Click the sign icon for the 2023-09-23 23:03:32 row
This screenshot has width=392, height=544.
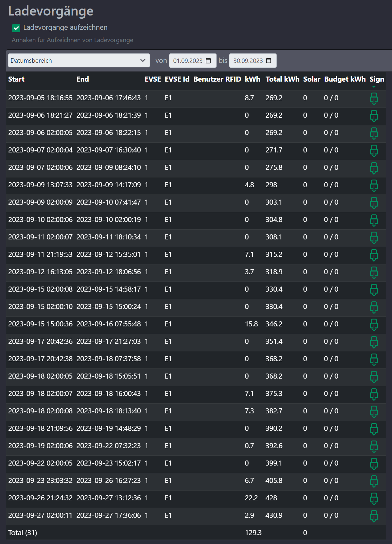tap(374, 481)
